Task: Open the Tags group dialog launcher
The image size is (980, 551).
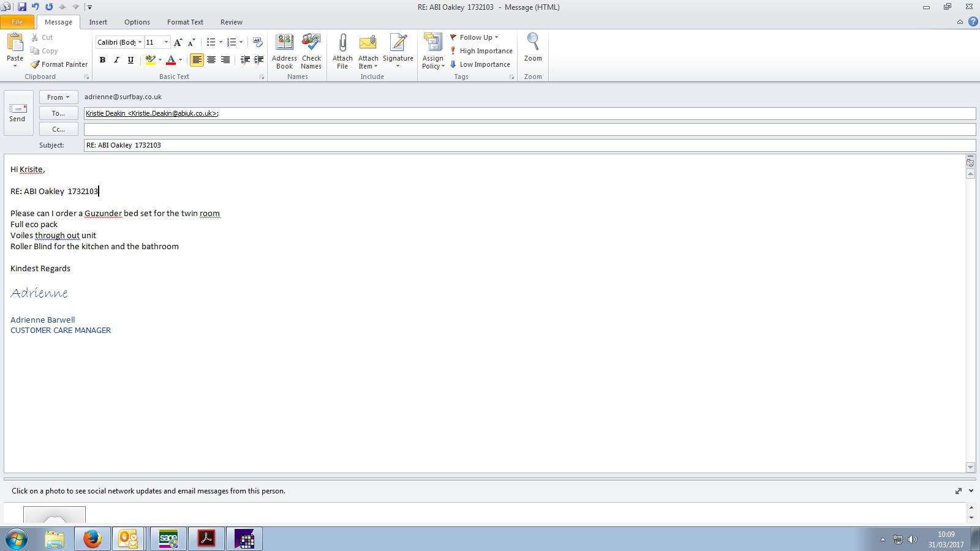Action: pos(511,77)
